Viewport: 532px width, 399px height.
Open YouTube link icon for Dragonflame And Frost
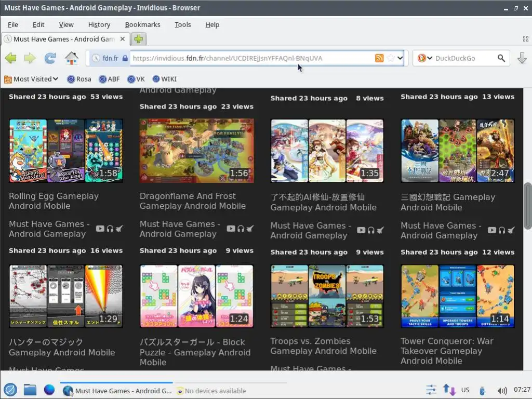pos(231,229)
